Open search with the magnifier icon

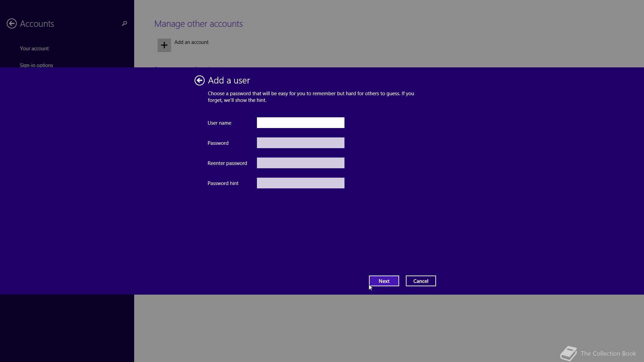124,23
